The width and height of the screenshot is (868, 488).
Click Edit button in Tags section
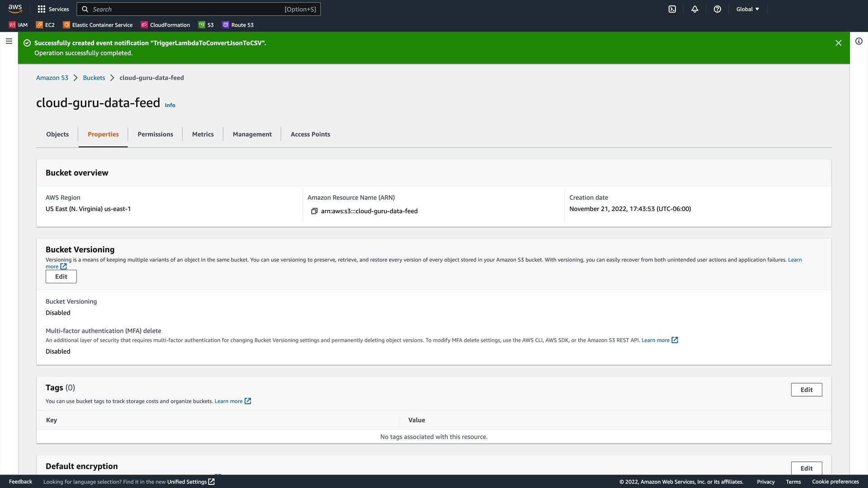tap(806, 389)
